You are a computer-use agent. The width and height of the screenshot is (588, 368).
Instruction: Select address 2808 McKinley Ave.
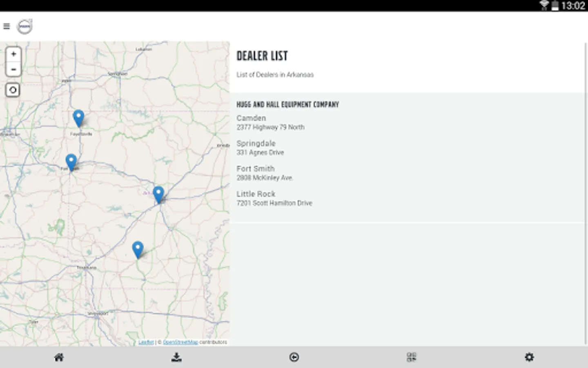(265, 178)
